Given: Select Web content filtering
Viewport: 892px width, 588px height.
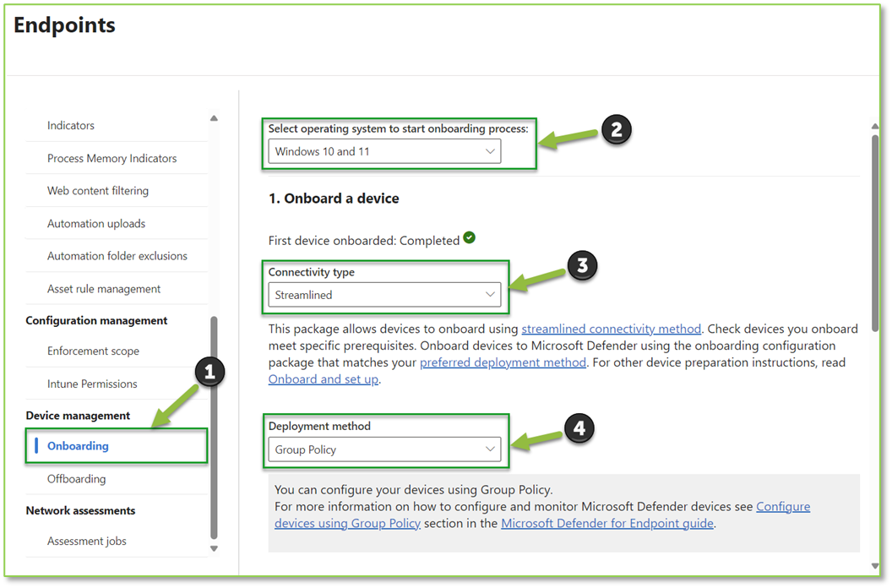Looking at the screenshot, I should coord(98,190).
